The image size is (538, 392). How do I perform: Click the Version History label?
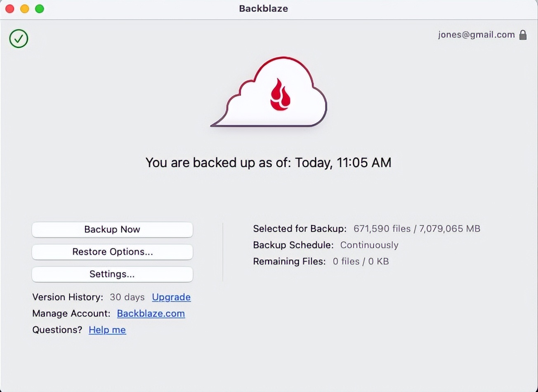pyautogui.click(x=68, y=297)
